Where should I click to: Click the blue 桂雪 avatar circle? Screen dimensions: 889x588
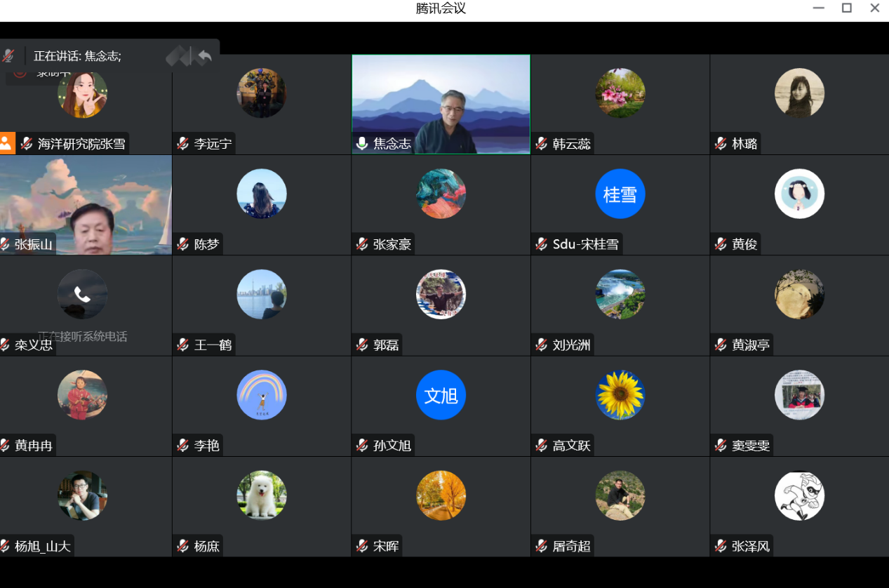click(620, 194)
